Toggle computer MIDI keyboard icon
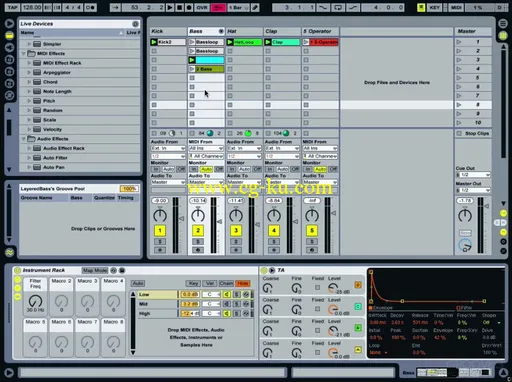512x382 pixels. pyautogui.click(x=421, y=7)
